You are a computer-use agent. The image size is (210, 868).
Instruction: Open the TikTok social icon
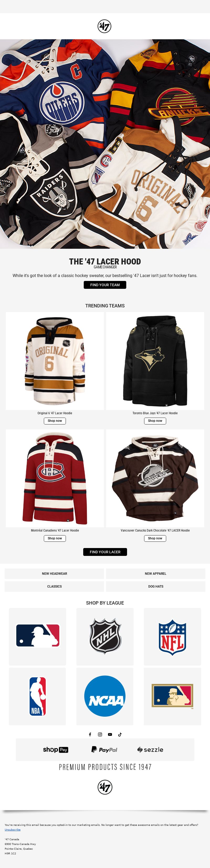[120, 734]
